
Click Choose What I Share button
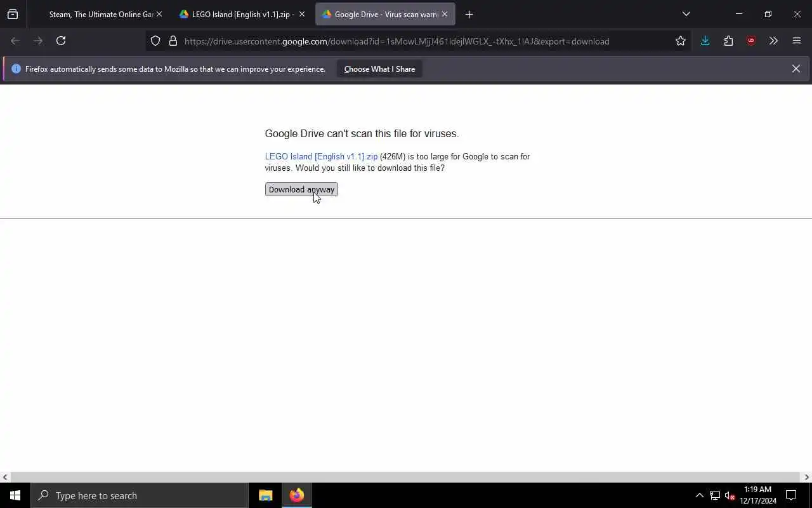click(x=379, y=69)
